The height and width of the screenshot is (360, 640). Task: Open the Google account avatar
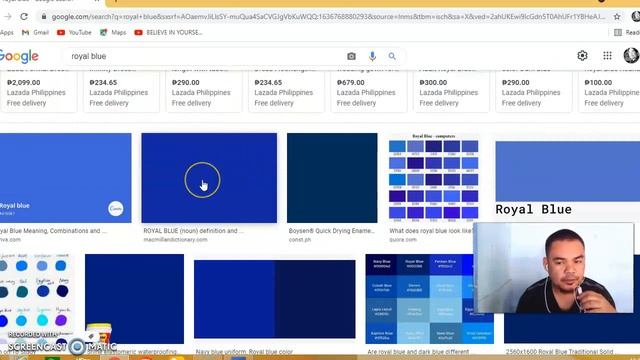[631, 56]
